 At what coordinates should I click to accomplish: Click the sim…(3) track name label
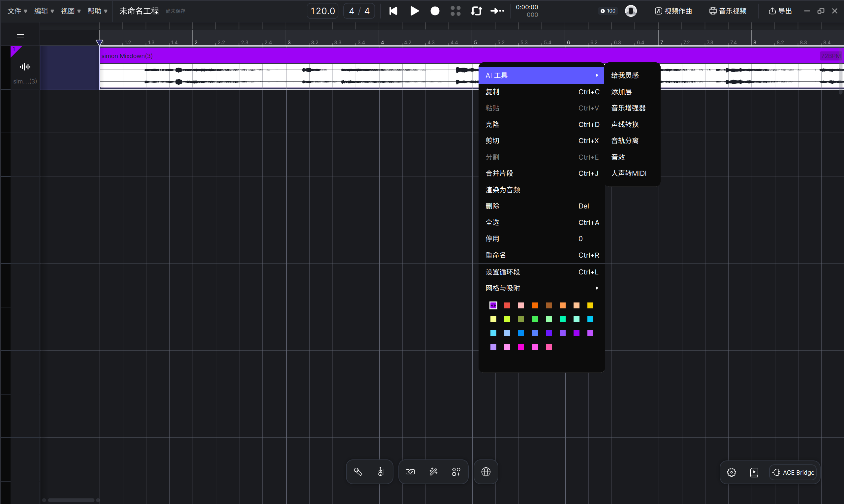25,81
